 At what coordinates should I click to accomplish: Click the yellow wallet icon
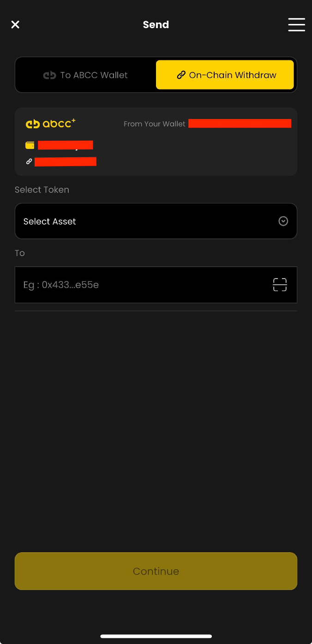coord(30,146)
